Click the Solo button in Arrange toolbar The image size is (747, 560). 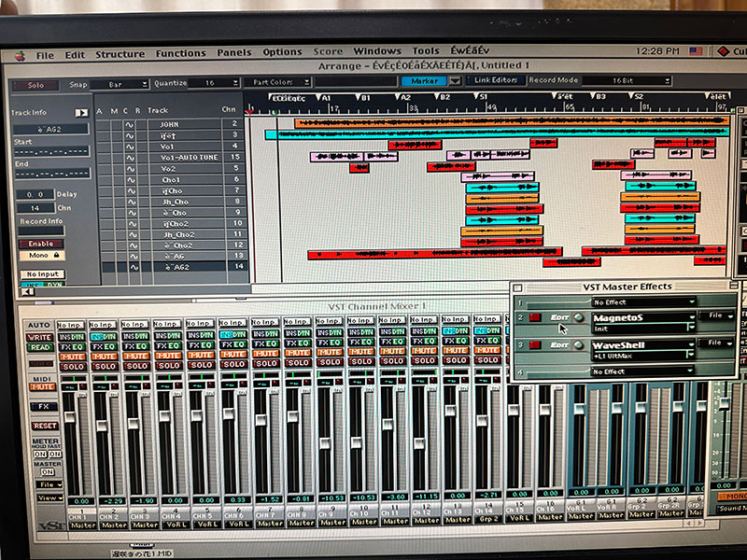[x=35, y=86]
